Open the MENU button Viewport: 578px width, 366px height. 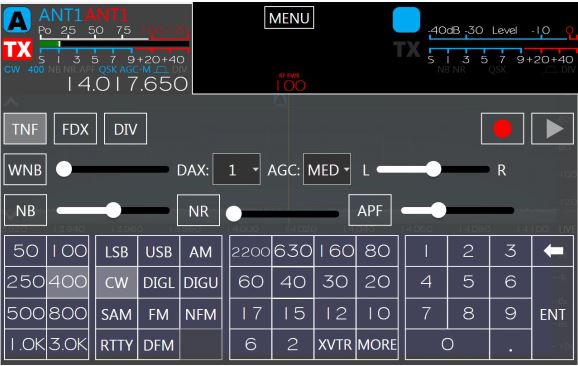click(289, 18)
